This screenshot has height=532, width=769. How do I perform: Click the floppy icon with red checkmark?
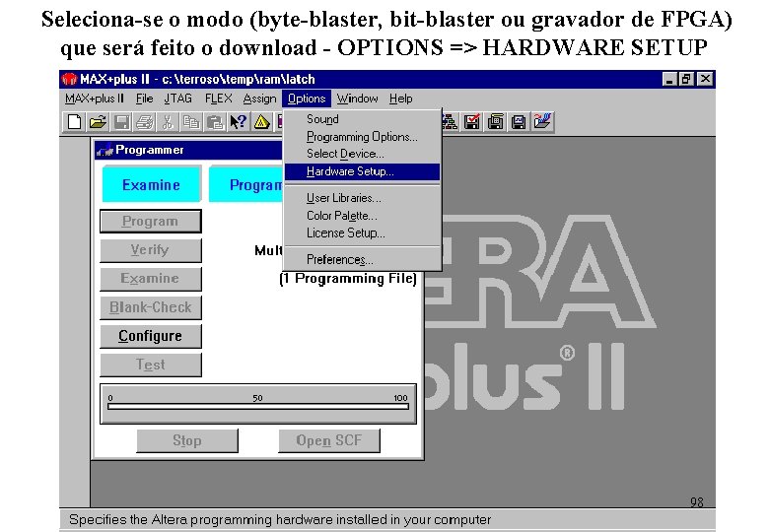coord(472,121)
